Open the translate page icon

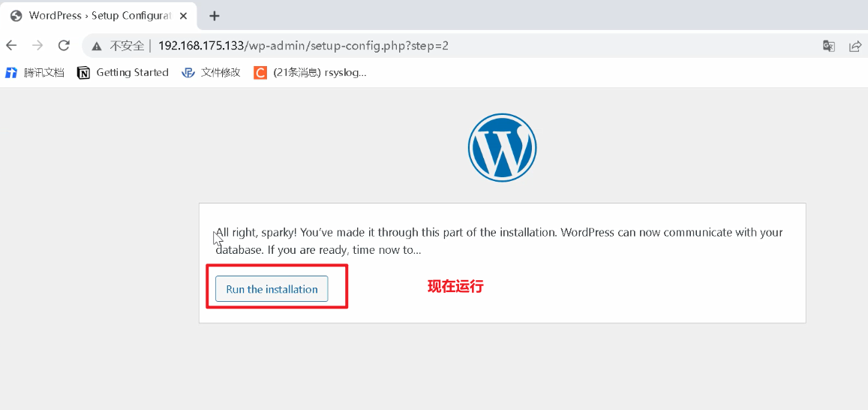tap(829, 46)
